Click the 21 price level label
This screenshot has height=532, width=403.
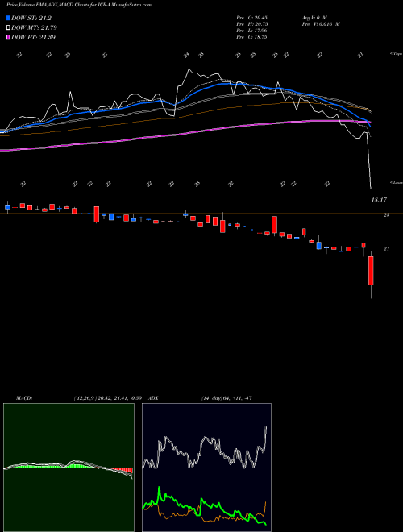click(386, 249)
